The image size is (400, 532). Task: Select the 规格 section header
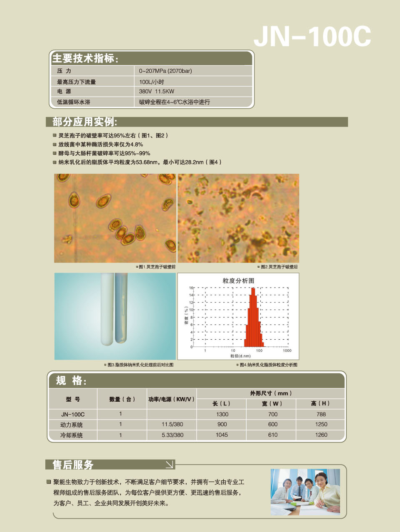coord(71,380)
